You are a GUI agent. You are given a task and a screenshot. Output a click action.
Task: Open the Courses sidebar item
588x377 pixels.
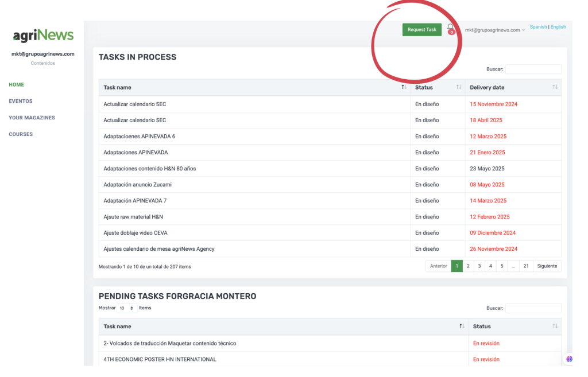point(21,134)
